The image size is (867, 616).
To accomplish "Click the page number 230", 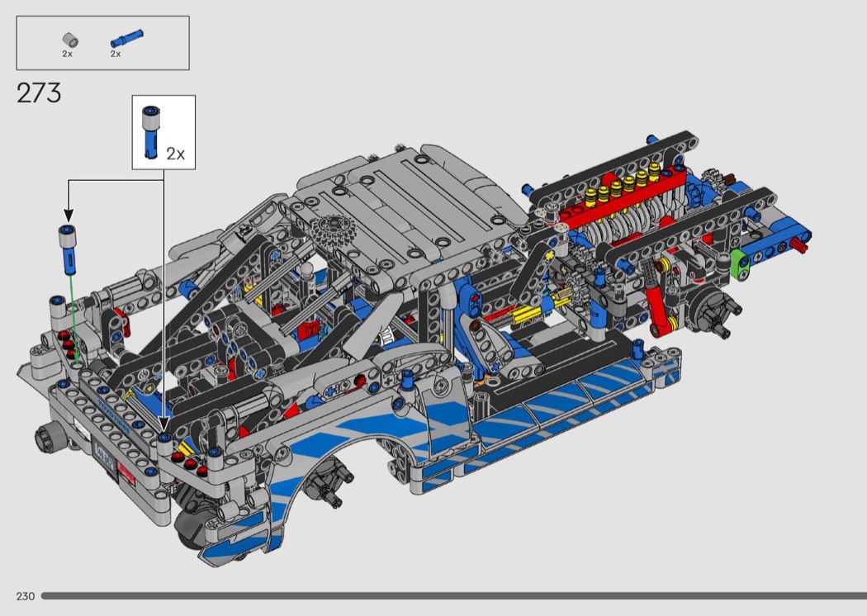I will 25,596.
